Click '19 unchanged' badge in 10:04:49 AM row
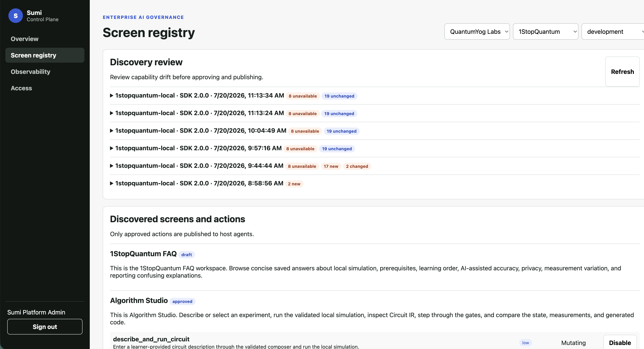Viewport: 644px width, 349px height. coord(341,131)
